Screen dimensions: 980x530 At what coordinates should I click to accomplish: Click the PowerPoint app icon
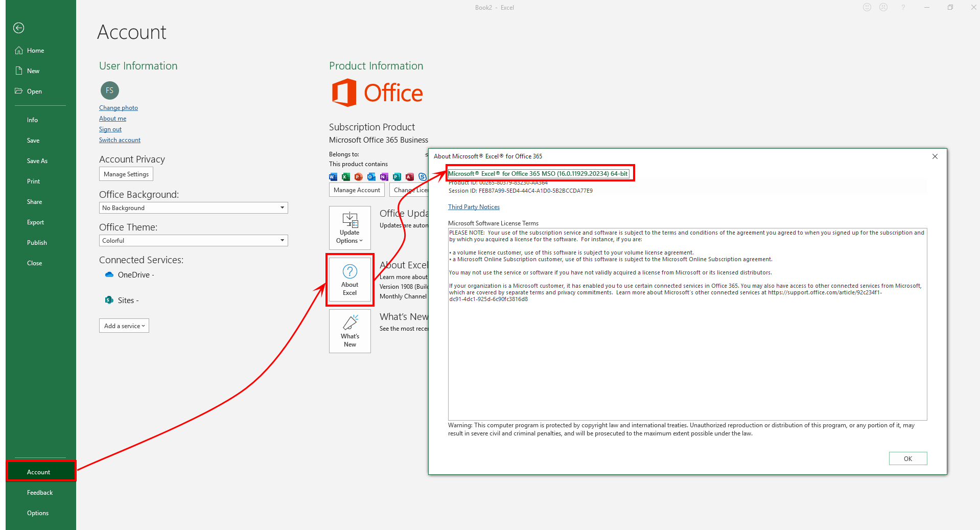click(x=359, y=177)
